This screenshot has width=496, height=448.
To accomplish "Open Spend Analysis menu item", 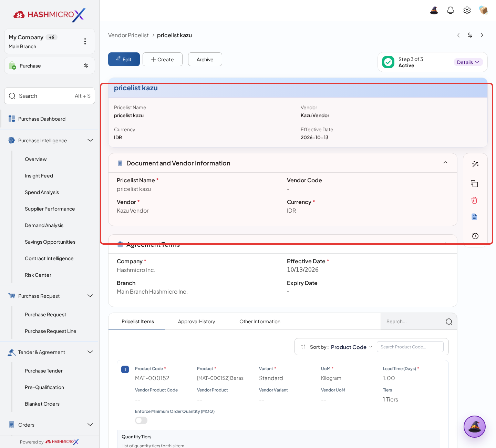I will point(42,192).
